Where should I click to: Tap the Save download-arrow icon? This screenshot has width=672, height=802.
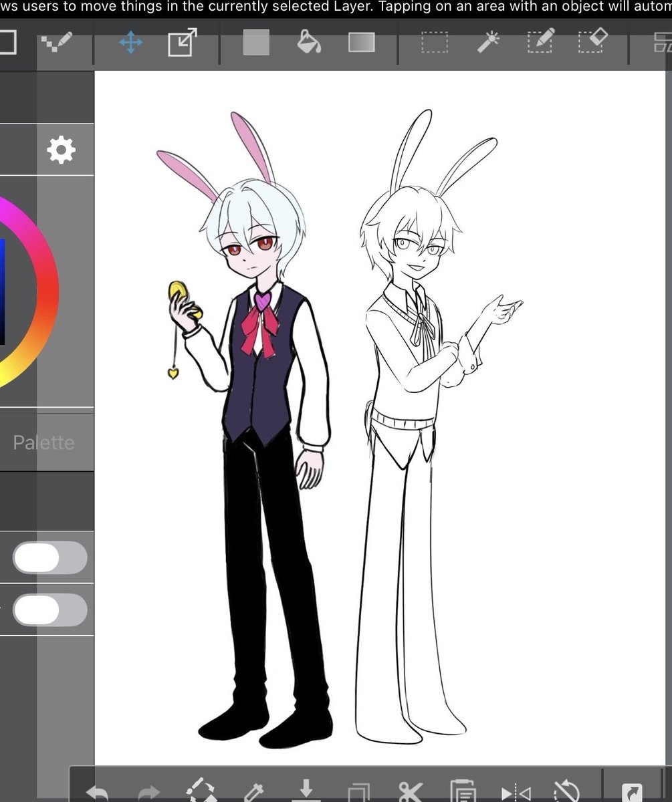pyautogui.click(x=306, y=789)
